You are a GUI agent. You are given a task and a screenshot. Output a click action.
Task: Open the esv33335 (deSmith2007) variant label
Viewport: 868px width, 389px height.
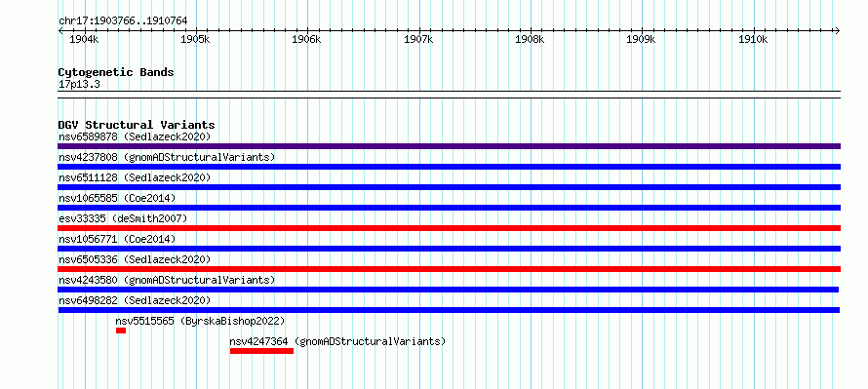point(123,218)
